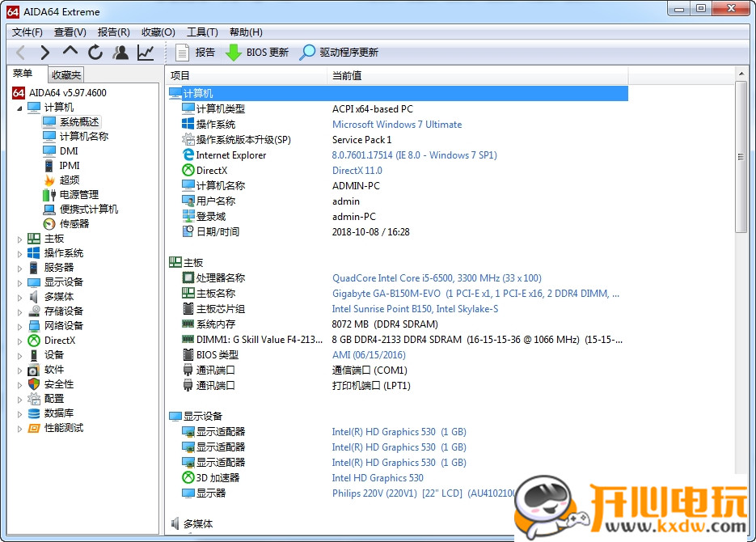Open the Microsoft Windows 7 Ultimate link
This screenshot has height=542, width=756.
coord(396,124)
